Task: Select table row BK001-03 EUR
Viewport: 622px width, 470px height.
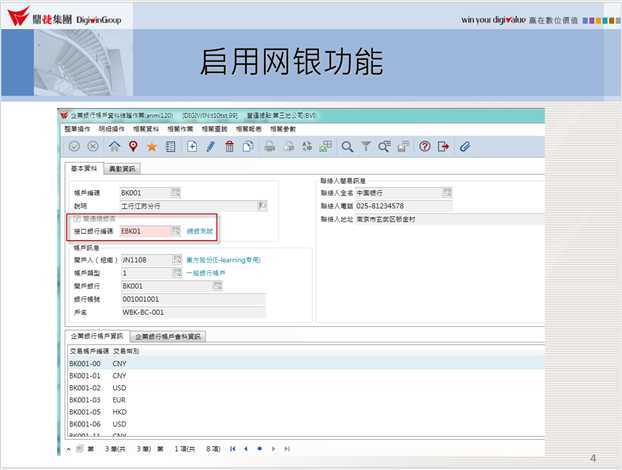Action: pyautogui.click(x=306, y=400)
